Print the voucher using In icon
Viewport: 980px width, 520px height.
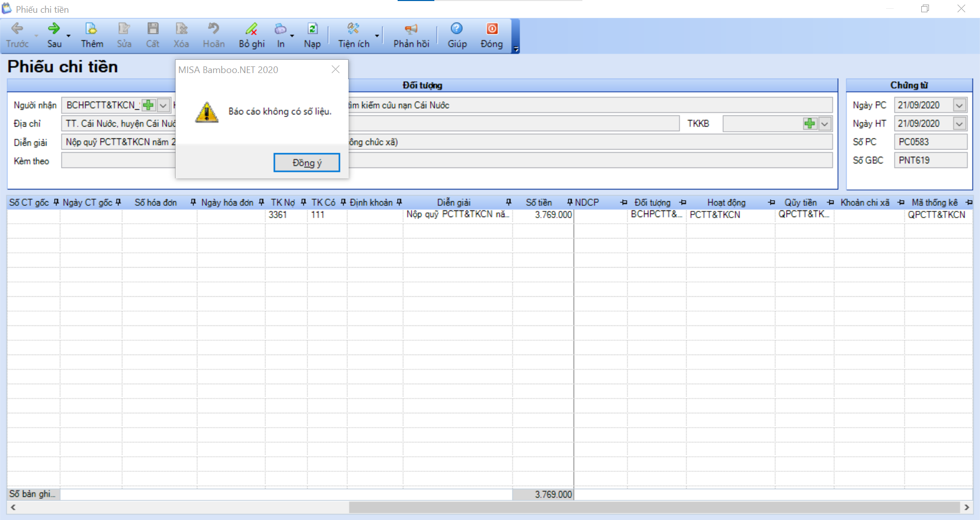[280, 35]
